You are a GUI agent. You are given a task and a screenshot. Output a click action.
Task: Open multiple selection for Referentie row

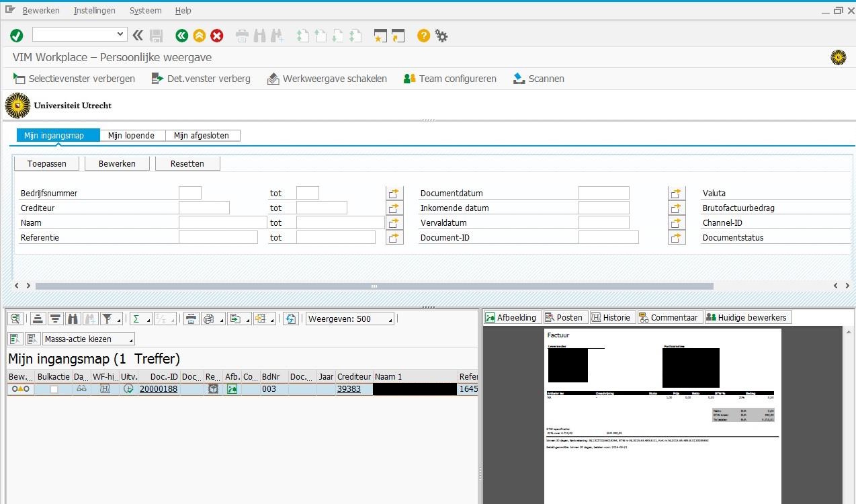(395, 238)
